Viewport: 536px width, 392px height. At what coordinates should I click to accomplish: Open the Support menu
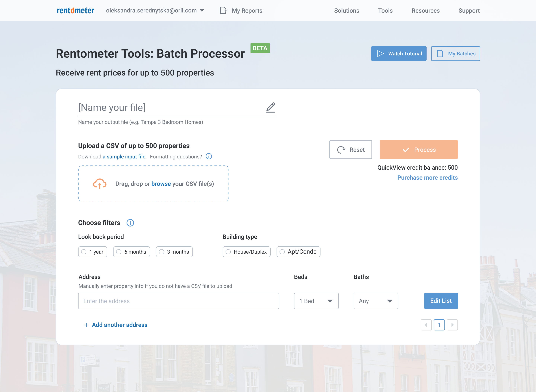click(x=469, y=10)
